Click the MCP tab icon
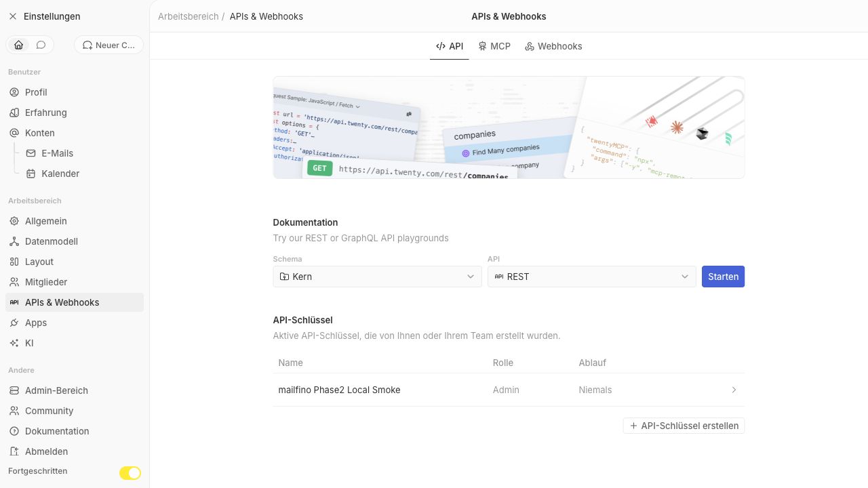This screenshot has height=488, width=868. (482, 46)
